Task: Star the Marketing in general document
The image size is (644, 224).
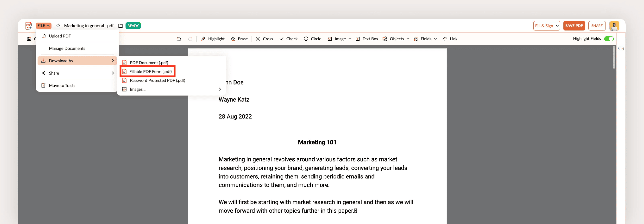Action: [58, 26]
